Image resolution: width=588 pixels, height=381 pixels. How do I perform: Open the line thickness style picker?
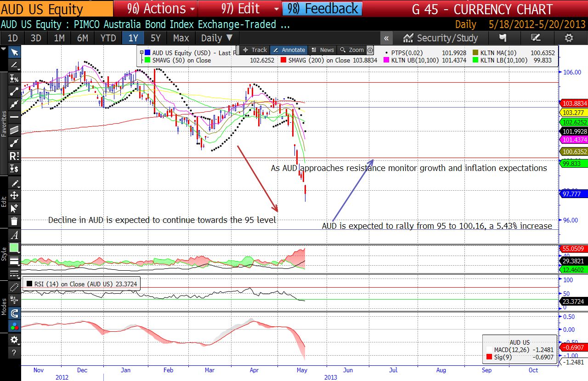(x=14, y=261)
